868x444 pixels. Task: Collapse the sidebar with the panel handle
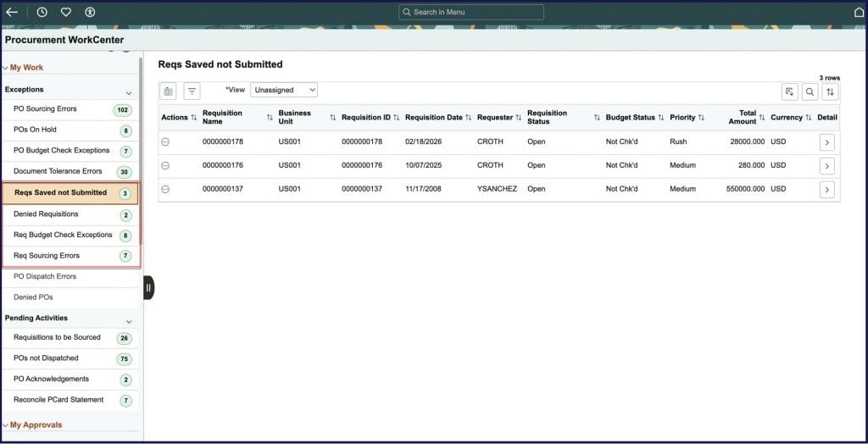(x=148, y=288)
